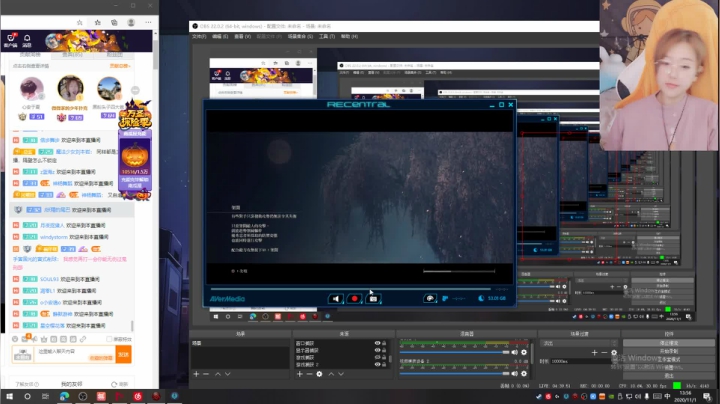Toggle visibility of 显示器捕获 source

click(377, 350)
